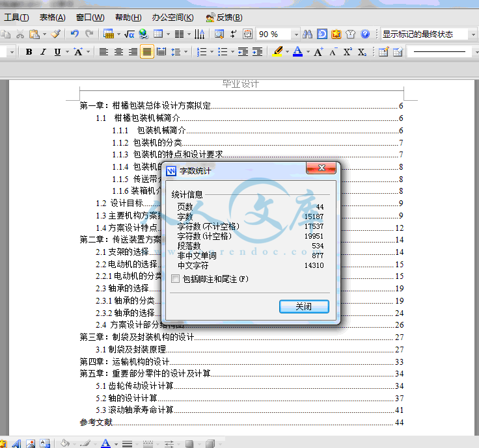Click the Cut scissors icon

(x=20, y=34)
